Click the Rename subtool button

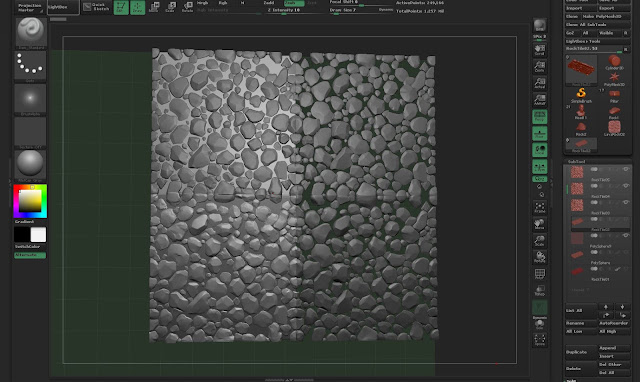(x=580, y=323)
